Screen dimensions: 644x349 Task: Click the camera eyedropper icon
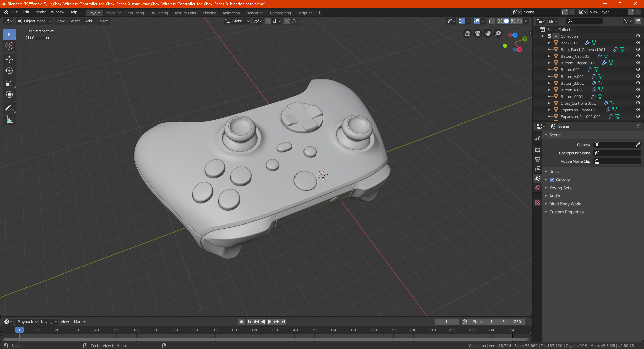click(638, 145)
